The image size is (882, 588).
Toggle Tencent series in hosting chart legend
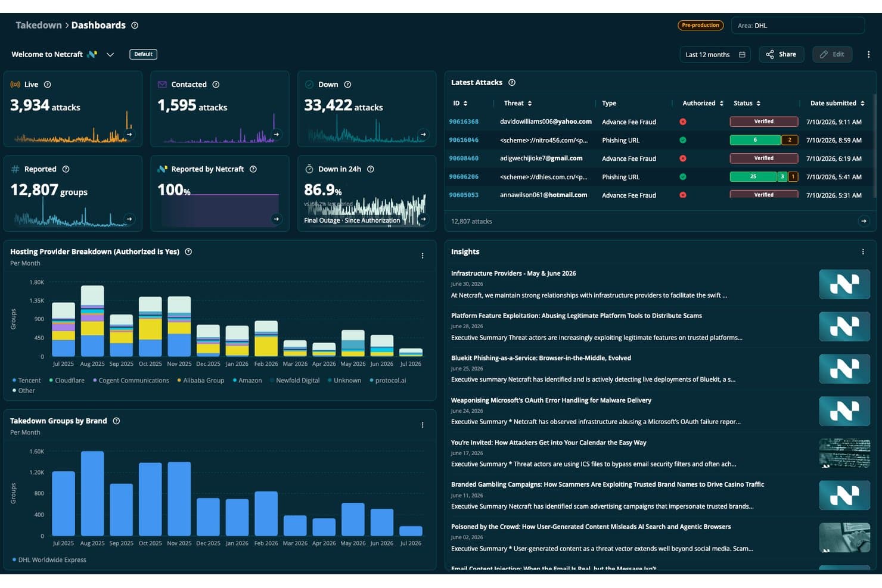pyautogui.click(x=26, y=380)
